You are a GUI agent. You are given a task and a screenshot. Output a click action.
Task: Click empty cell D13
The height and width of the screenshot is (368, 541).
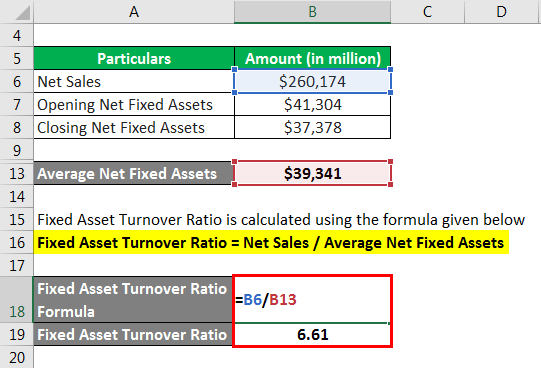click(x=501, y=173)
